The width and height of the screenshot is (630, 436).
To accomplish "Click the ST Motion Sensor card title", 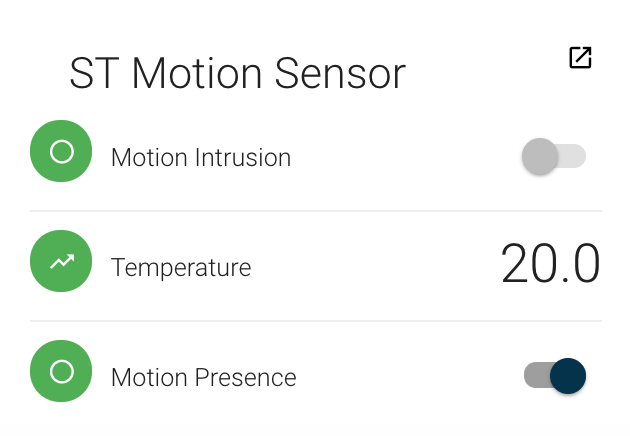I will (237, 74).
